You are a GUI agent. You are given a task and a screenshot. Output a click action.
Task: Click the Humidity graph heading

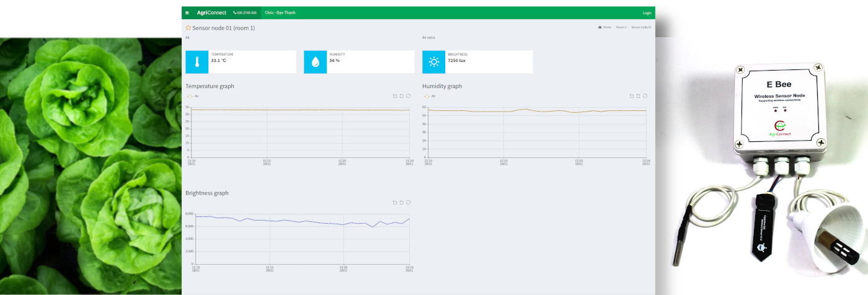pyautogui.click(x=442, y=86)
